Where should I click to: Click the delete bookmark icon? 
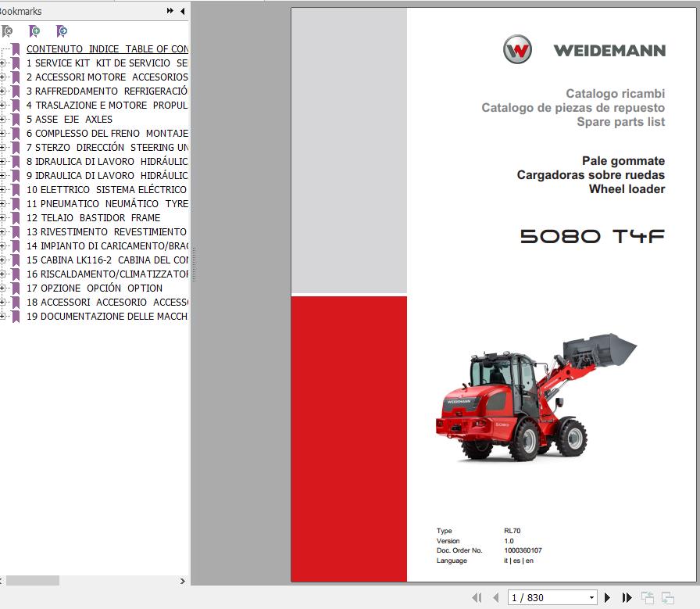(x=7, y=31)
